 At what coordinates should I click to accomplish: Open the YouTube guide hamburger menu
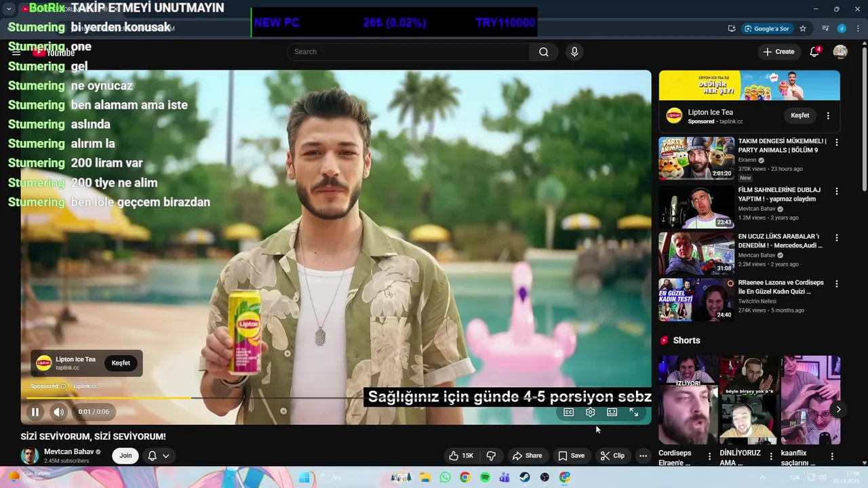point(16,52)
